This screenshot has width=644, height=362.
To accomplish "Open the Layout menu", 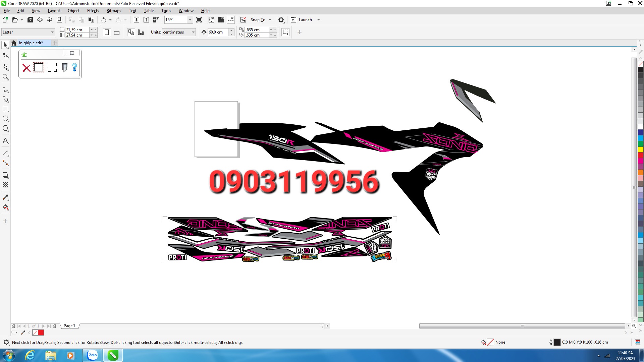I will [x=54, y=11].
